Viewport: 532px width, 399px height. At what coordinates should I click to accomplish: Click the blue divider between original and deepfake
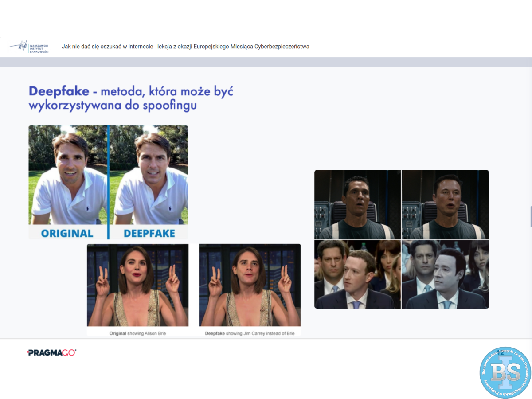(x=108, y=182)
